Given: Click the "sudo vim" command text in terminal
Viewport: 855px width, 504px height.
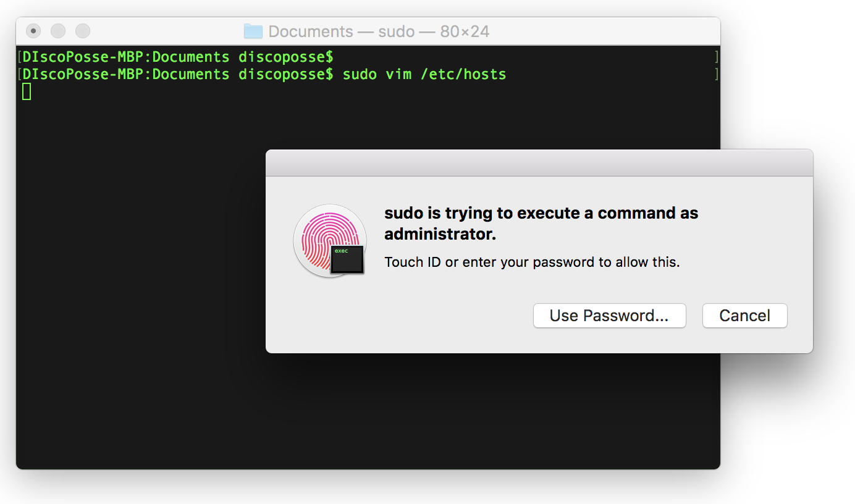Looking at the screenshot, I should (377, 75).
